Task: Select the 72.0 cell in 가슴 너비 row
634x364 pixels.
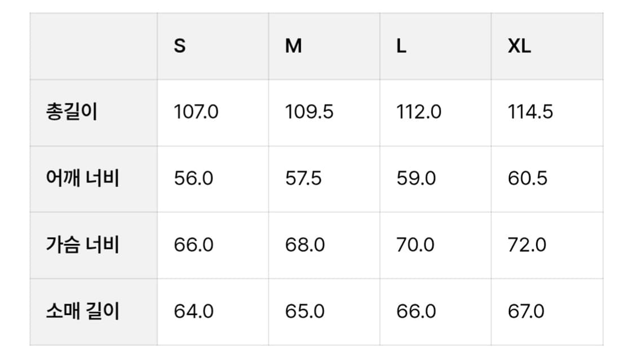Action: (527, 245)
